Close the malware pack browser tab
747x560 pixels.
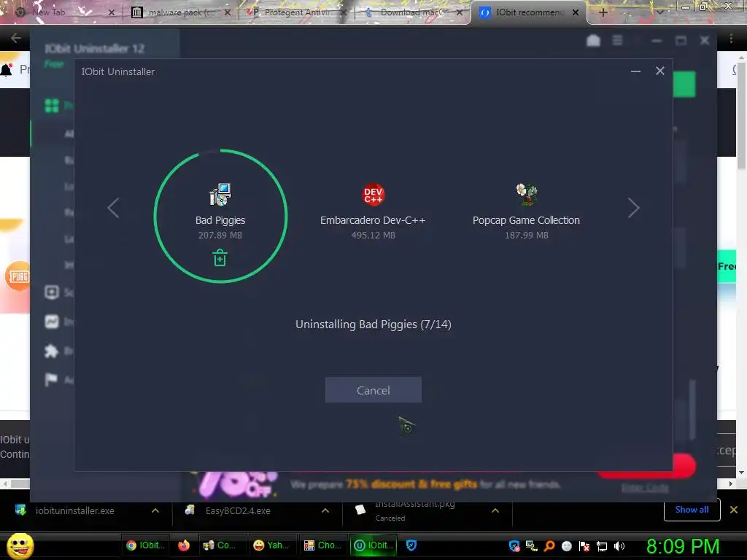228,12
